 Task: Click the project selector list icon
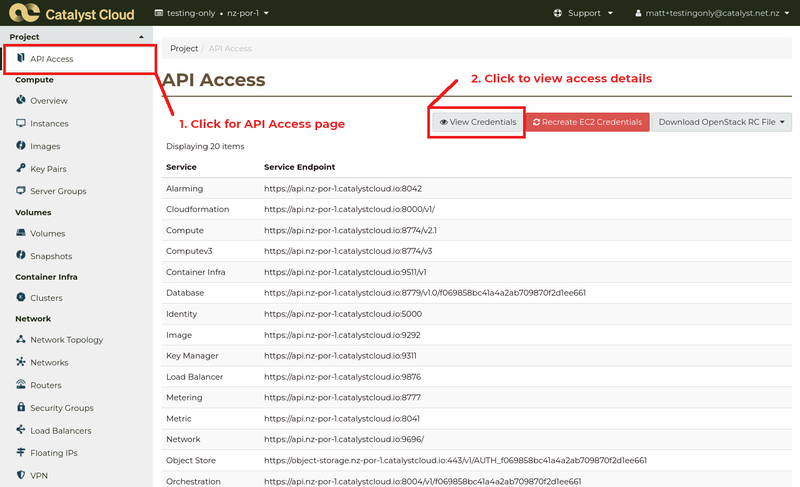point(159,13)
